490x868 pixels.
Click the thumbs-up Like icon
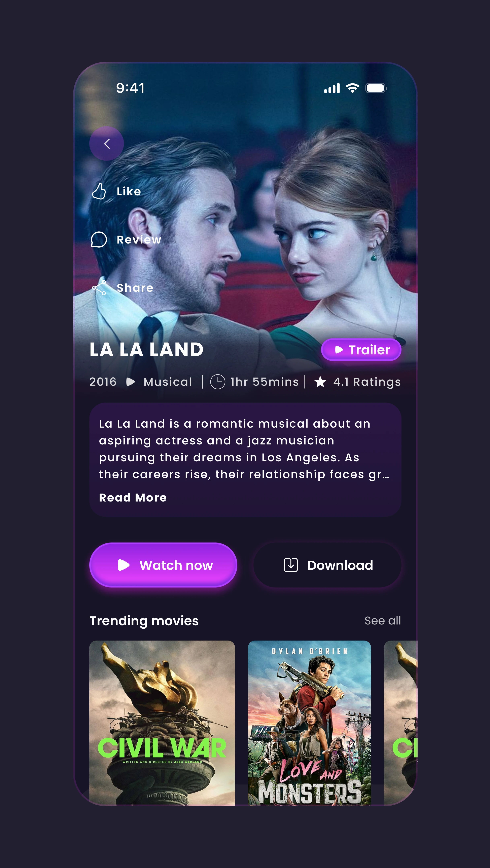click(x=99, y=191)
